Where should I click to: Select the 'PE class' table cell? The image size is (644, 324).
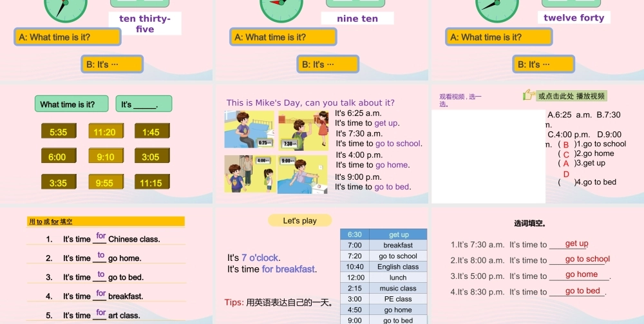coord(398,299)
